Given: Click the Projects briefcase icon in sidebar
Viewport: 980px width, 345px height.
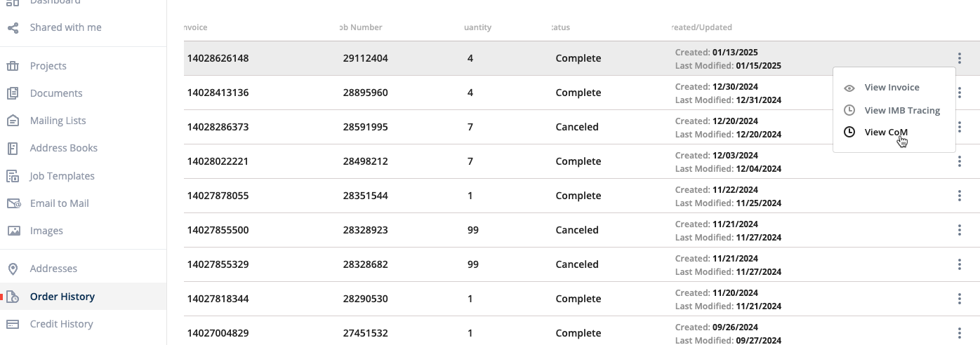Looking at the screenshot, I should [x=13, y=66].
